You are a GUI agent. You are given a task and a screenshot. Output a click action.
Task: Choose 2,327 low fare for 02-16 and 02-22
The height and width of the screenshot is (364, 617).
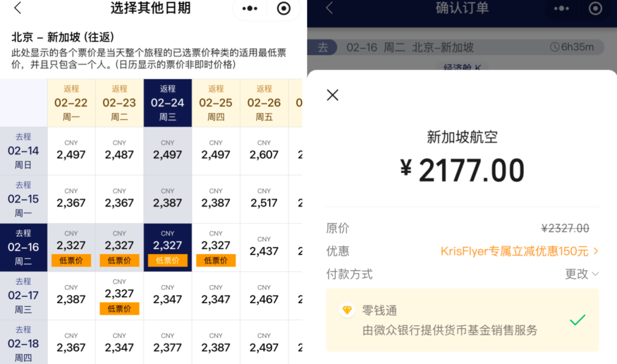tap(71, 247)
